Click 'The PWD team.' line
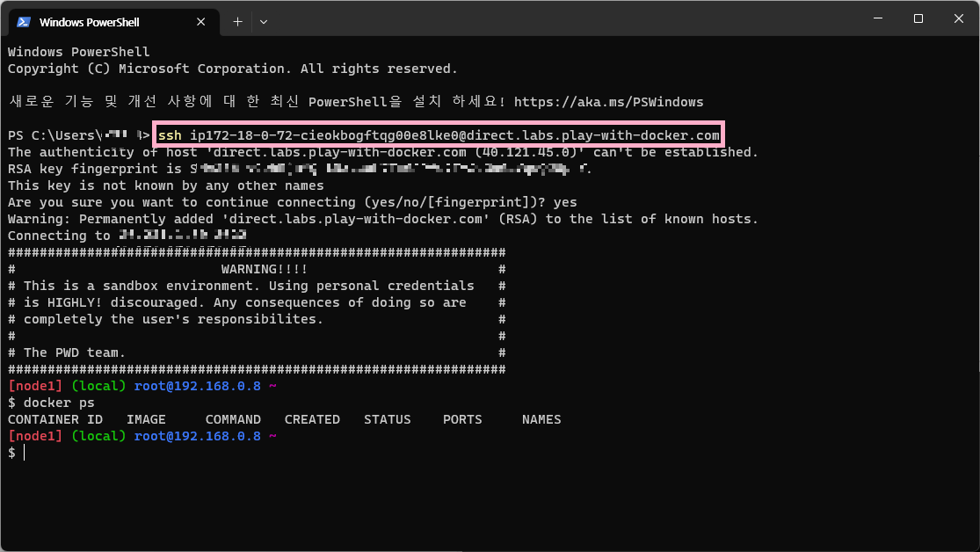The image size is (980, 552). click(x=75, y=352)
